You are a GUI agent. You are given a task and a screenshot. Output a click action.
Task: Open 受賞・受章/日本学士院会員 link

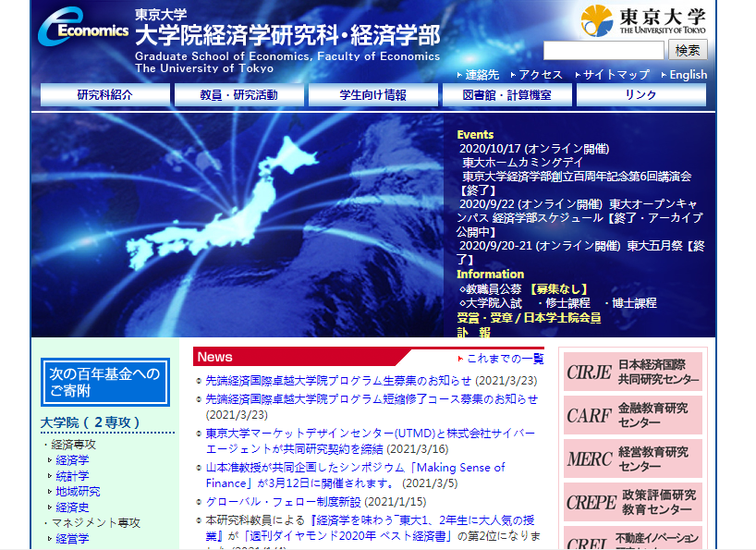coord(529,318)
